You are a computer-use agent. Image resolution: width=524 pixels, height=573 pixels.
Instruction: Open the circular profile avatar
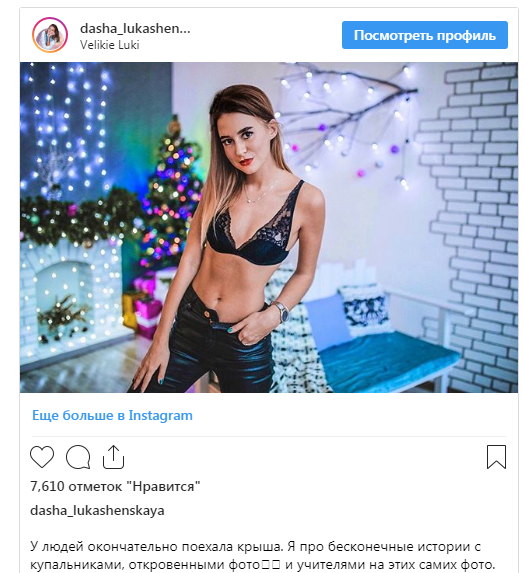(x=50, y=35)
